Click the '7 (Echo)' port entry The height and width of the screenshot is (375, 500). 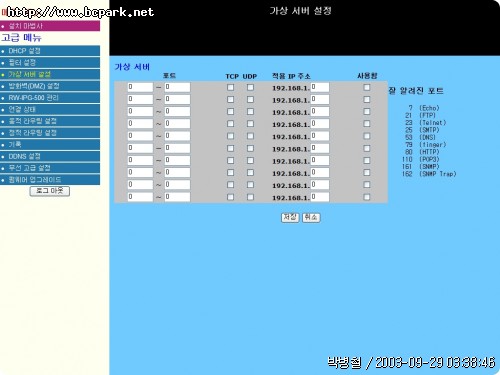[x=424, y=108]
